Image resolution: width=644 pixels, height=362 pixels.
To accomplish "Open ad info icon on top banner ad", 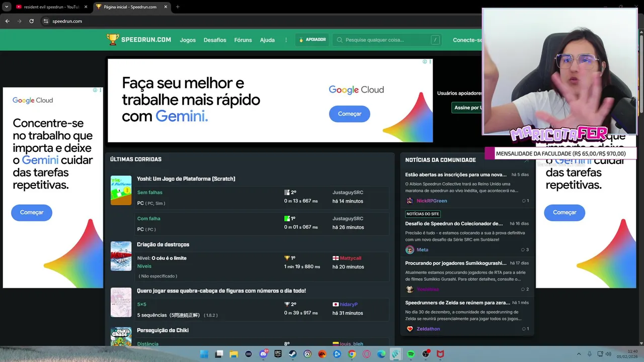I will 425,62.
